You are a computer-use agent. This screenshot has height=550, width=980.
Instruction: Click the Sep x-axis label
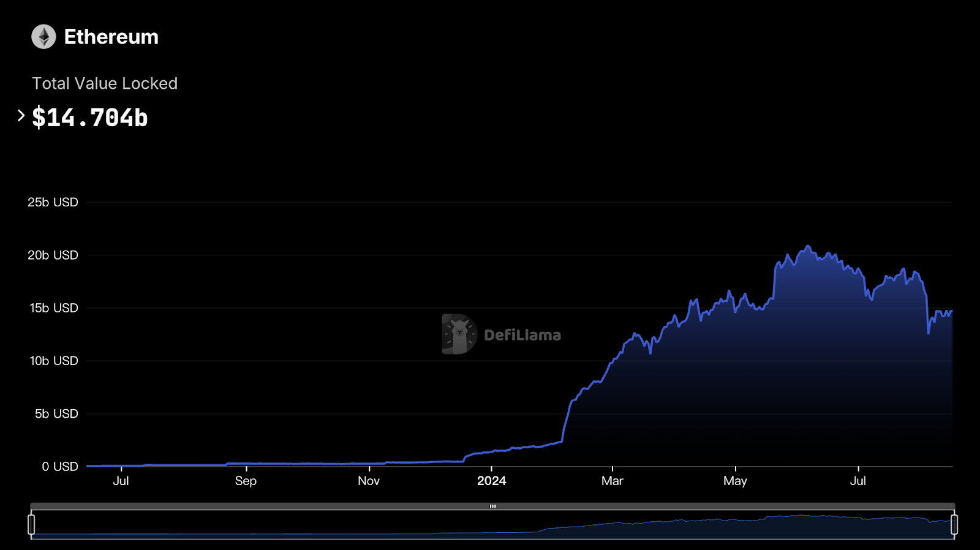[x=246, y=481]
